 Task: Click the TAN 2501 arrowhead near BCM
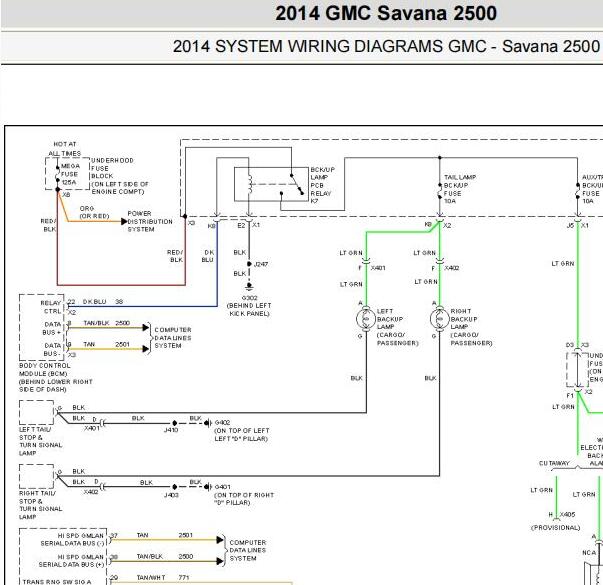tap(145, 349)
